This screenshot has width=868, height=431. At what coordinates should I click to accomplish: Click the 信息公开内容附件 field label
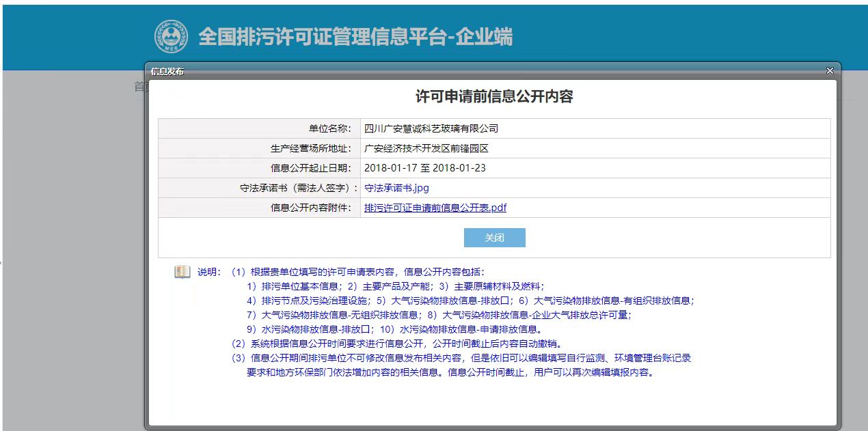310,208
